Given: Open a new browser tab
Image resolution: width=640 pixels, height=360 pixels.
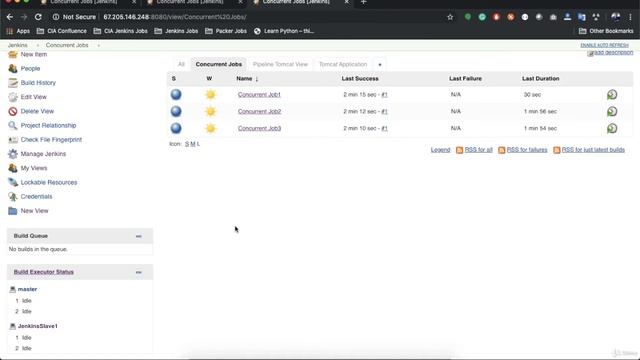Looking at the screenshot, I should [364, 2].
